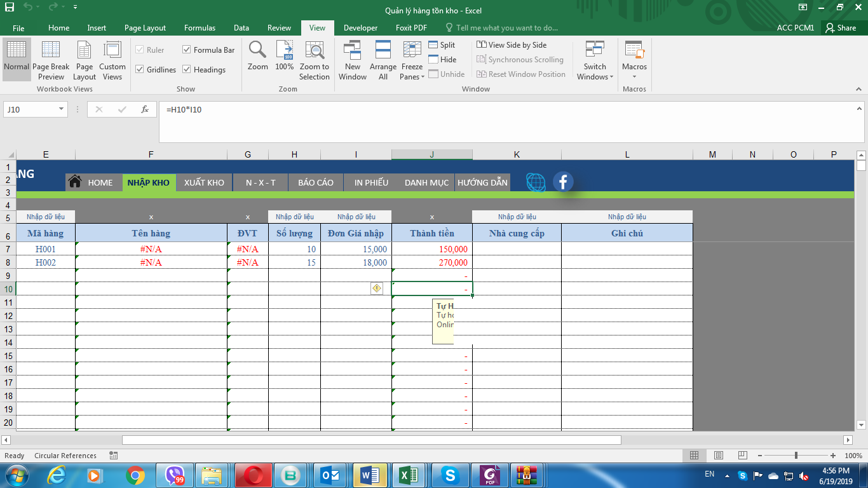The width and height of the screenshot is (868, 488).
Task: Enable View Side by Side
Action: coord(512,45)
